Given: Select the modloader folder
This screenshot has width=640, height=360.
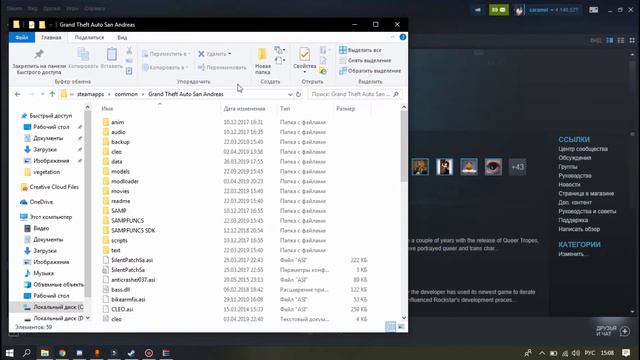Looking at the screenshot, I should [125, 181].
